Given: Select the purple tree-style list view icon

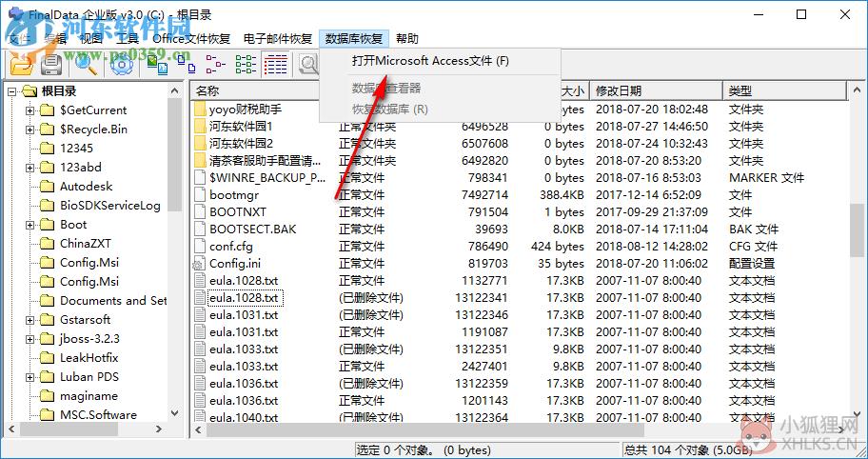Looking at the screenshot, I should pos(215,64).
